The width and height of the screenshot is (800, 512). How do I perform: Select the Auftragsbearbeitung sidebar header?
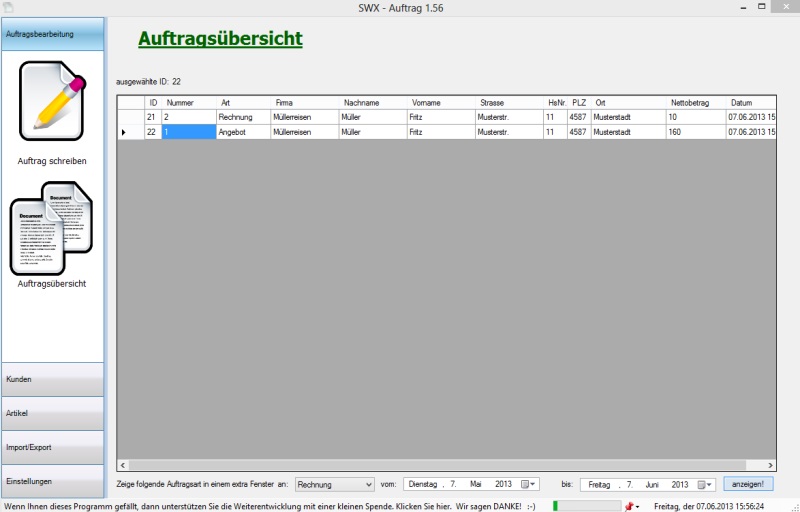pos(52,34)
